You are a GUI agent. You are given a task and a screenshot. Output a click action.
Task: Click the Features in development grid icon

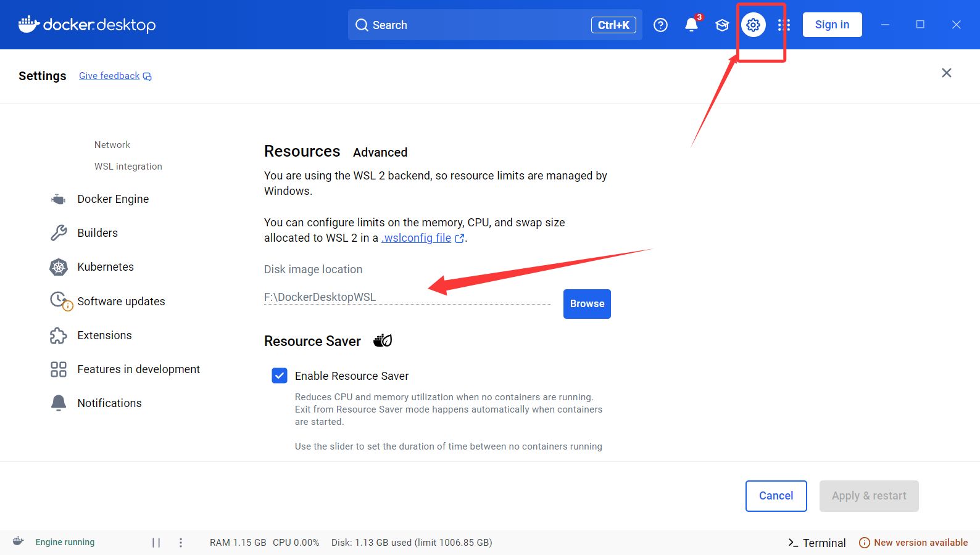coord(59,369)
